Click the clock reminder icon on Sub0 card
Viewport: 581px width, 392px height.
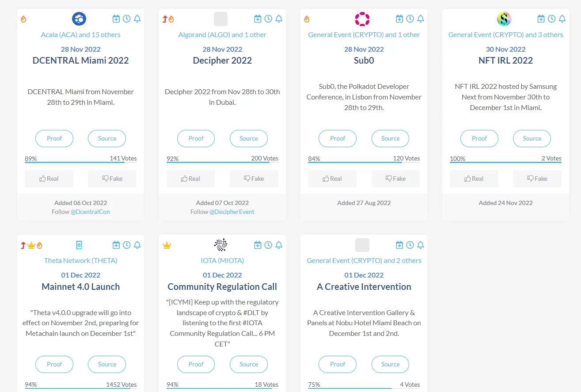click(x=410, y=19)
